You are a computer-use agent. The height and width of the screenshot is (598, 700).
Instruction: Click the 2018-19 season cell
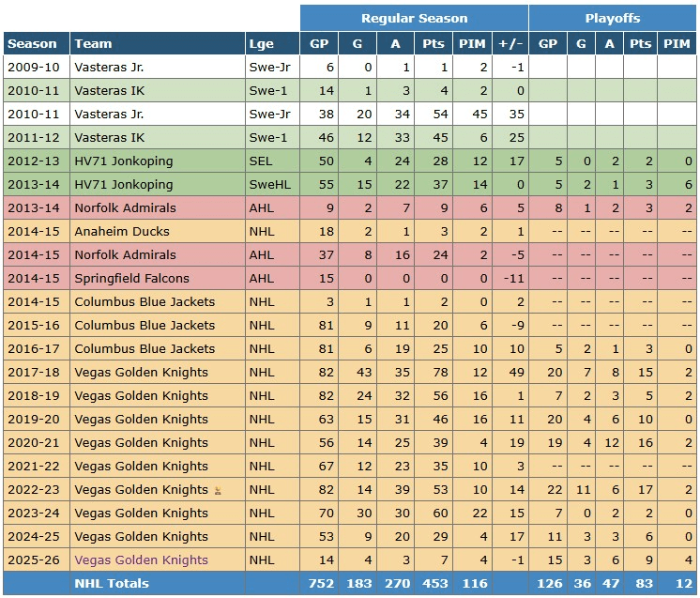37,395
